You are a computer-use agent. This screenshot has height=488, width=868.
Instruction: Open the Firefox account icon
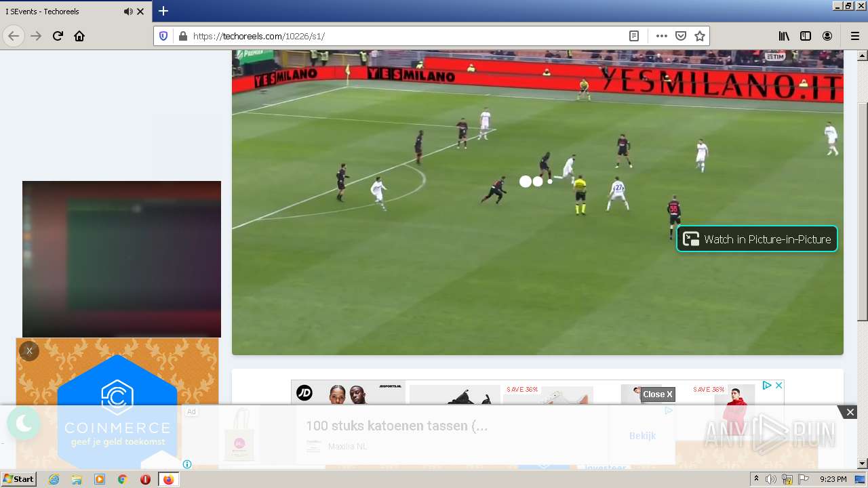pos(827,36)
